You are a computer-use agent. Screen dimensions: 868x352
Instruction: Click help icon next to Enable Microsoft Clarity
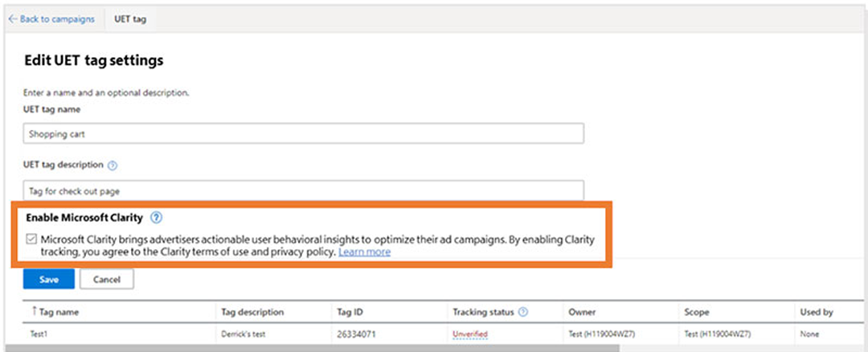point(157,217)
